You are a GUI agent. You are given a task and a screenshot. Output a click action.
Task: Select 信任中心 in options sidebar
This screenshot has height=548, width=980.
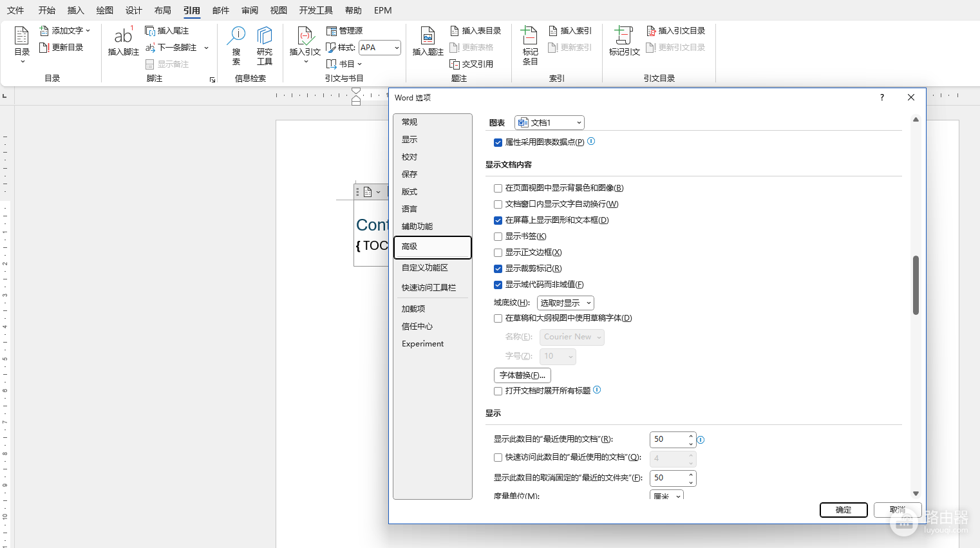pyautogui.click(x=432, y=326)
